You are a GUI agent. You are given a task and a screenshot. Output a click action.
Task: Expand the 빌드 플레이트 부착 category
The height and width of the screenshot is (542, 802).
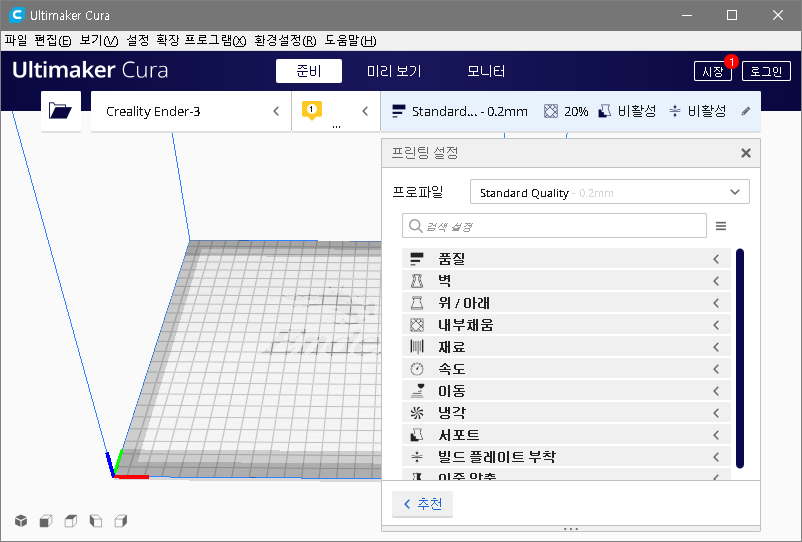[x=566, y=457]
